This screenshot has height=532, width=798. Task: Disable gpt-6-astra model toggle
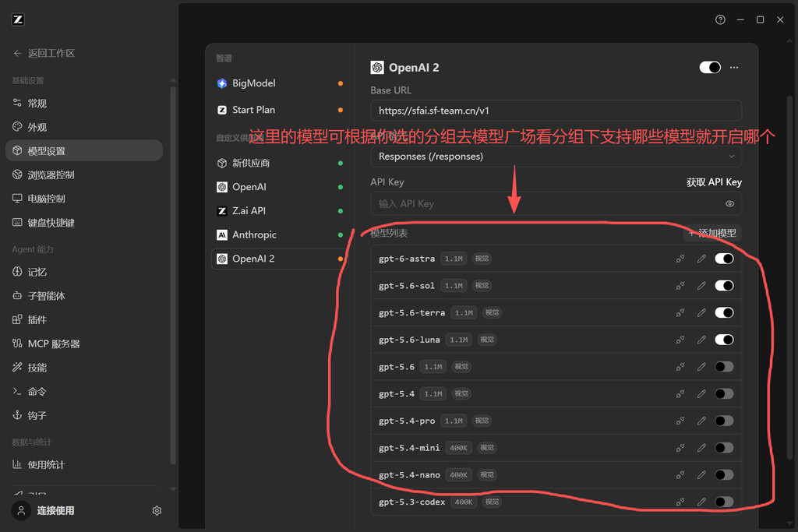click(724, 259)
